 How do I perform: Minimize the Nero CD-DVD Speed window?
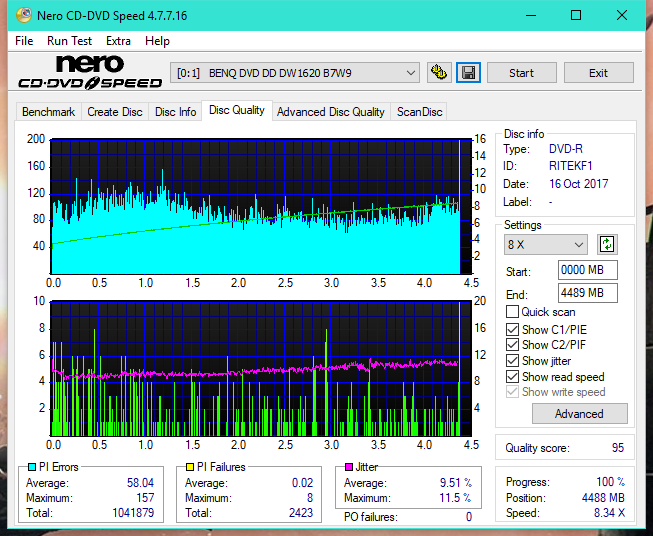(x=531, y=15)
